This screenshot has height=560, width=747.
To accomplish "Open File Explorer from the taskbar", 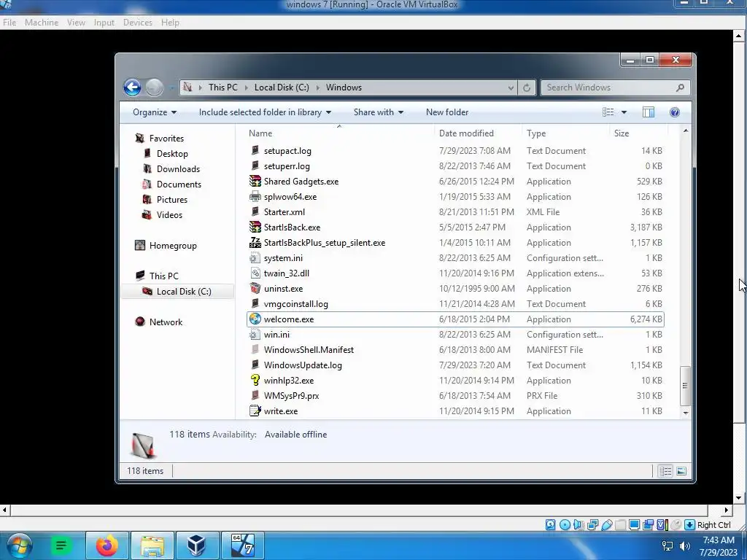I will (152, 545).
